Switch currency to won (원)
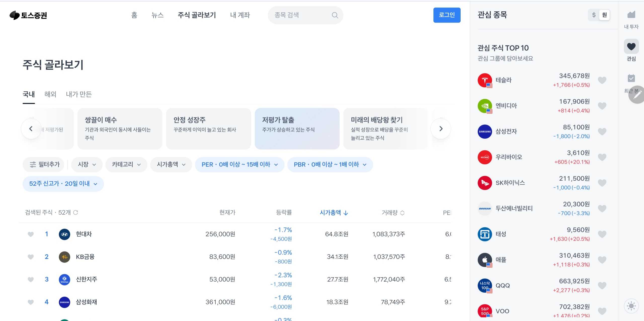 coord(605,15)
